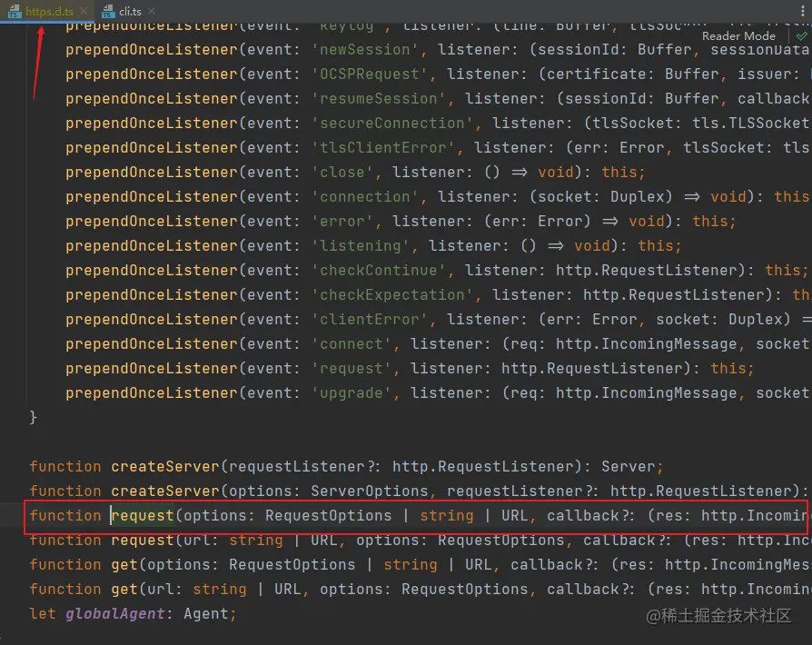Click the 'resumeSession' event string
The image size is (812, 645).
click(x=379, y=98)
